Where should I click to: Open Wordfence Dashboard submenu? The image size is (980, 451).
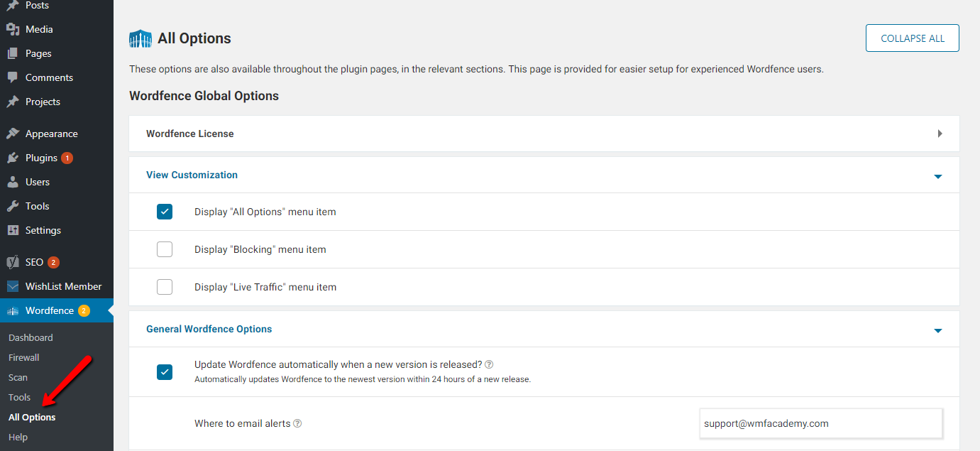click(31, 337)
